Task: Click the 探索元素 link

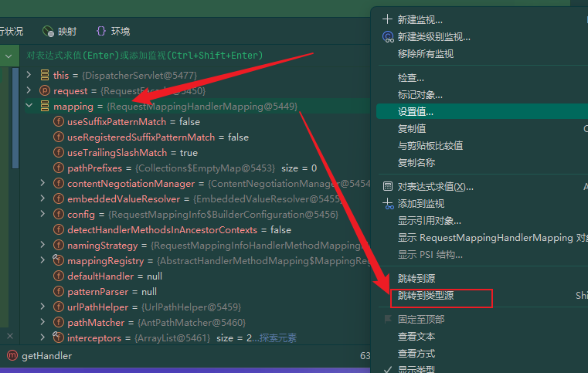Action: [278, 338]
